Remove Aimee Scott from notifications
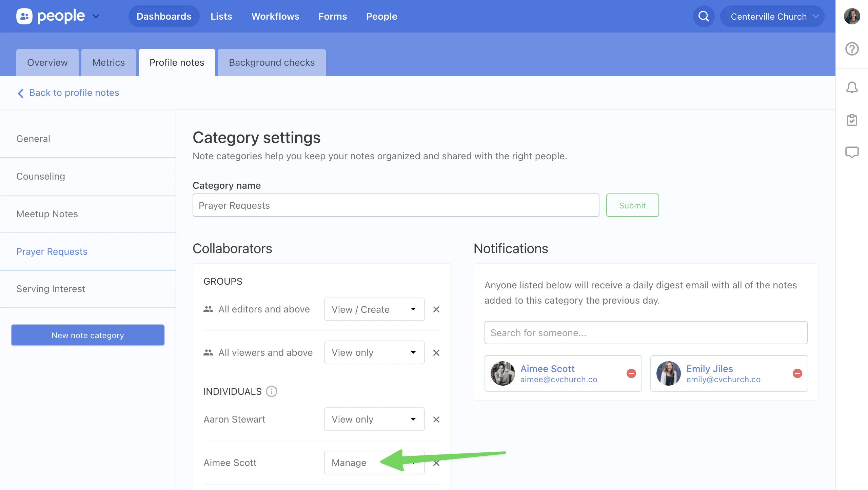Viewport: 868px width, 490px height. 631,373
